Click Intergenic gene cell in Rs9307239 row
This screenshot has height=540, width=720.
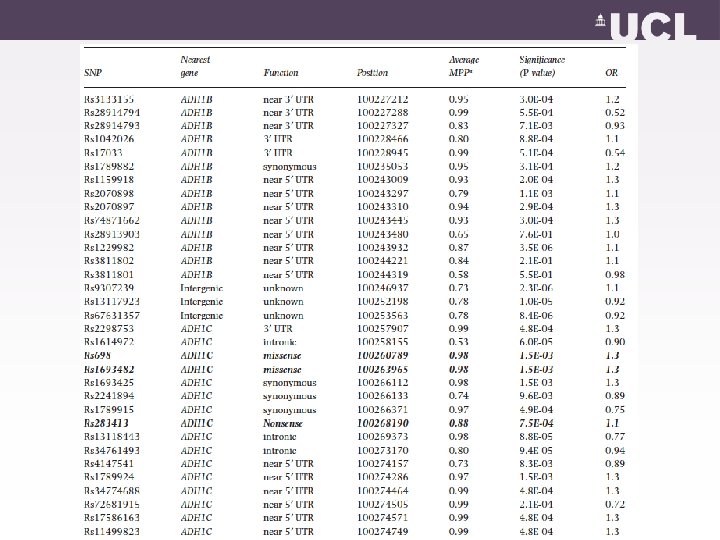point(202,288)
